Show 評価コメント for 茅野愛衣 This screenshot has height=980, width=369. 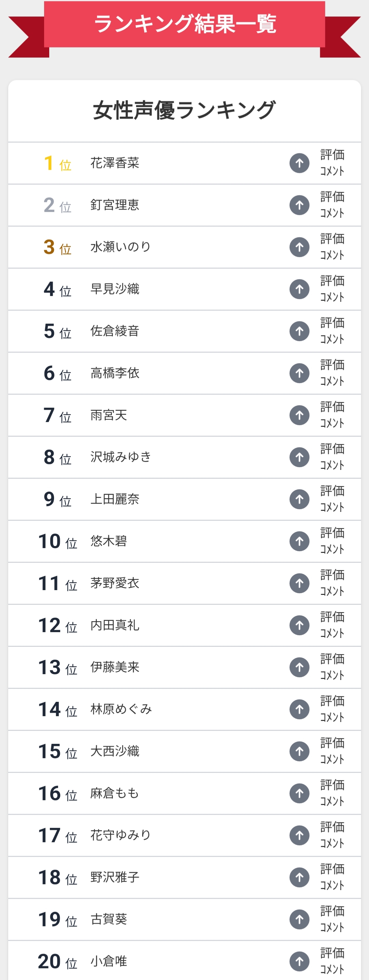click(332, 583)
